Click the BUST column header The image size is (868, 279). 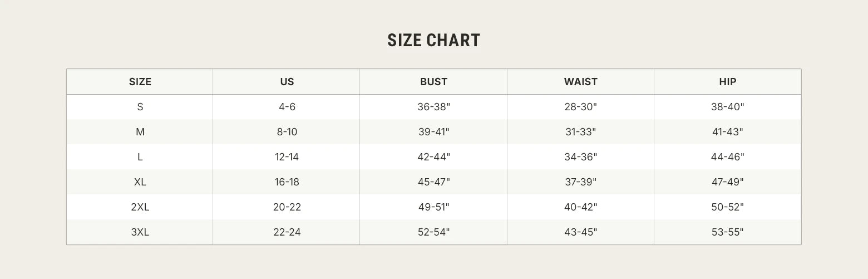click(433, 82)
